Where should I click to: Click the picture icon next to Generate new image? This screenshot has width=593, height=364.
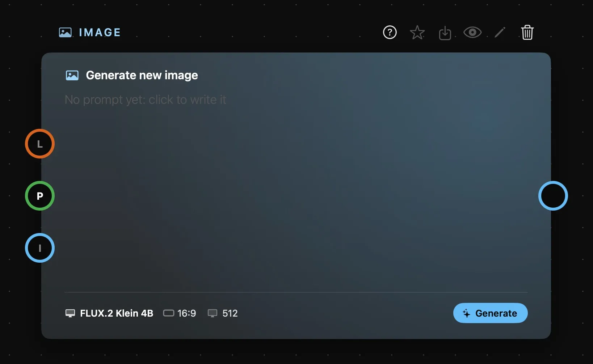click(x=72, y=75)
